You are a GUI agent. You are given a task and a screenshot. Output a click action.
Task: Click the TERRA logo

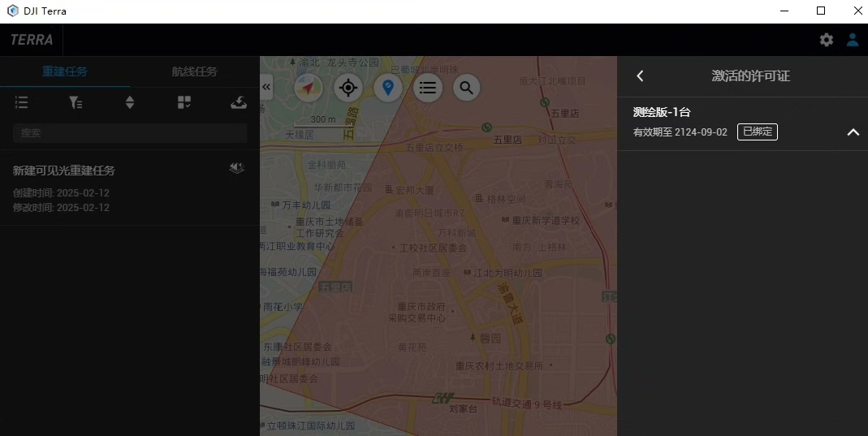click(x=32, y=40)
